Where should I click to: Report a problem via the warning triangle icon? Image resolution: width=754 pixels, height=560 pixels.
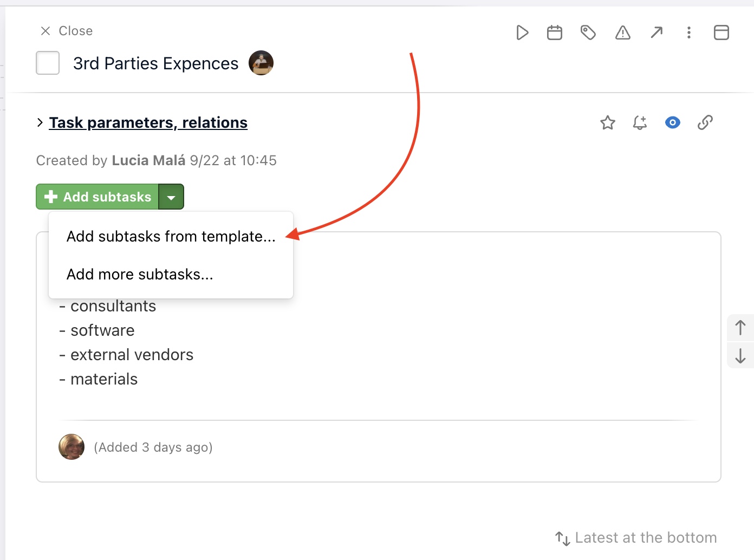pos(622,32)
